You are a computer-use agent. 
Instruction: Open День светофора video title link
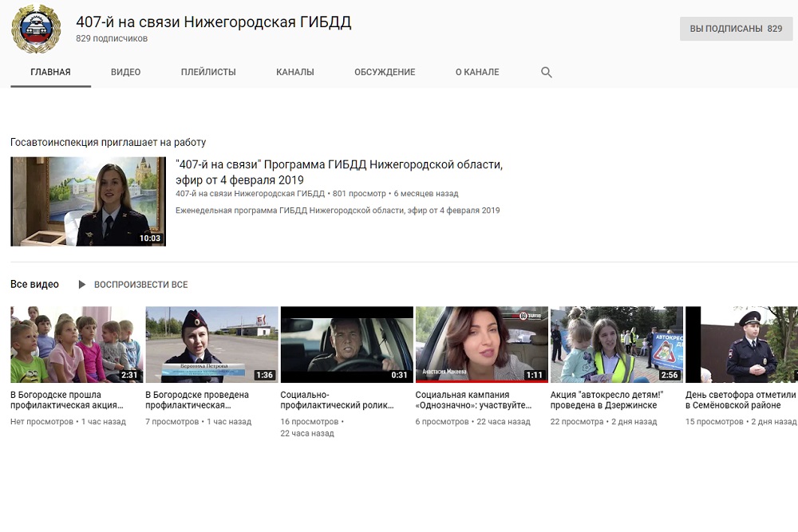coord(741,400)
